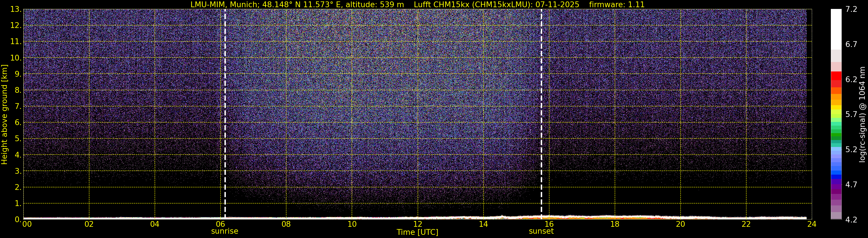Screen dimensions: 868x238
Task: Click the height axis tick "6."
Action: 18,122
